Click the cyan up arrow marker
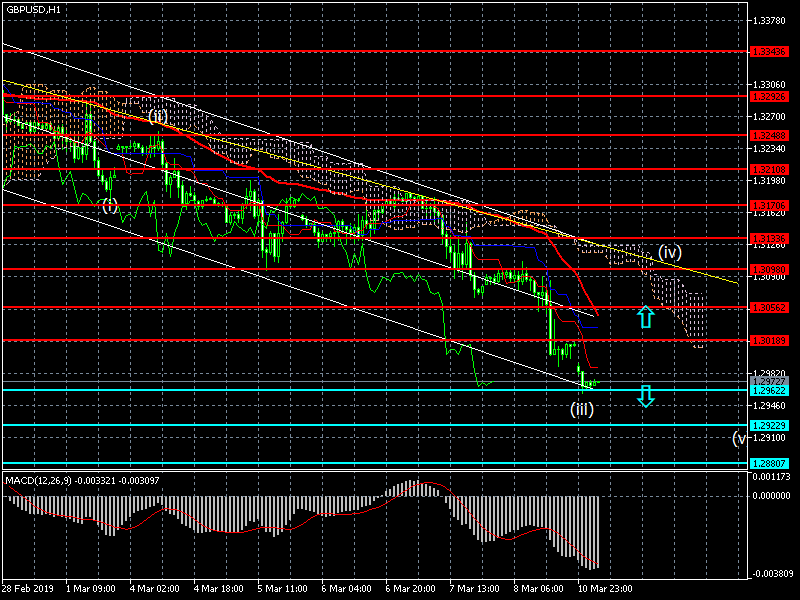800x600 pixels. pyautogui.click(x=646, y=317)
